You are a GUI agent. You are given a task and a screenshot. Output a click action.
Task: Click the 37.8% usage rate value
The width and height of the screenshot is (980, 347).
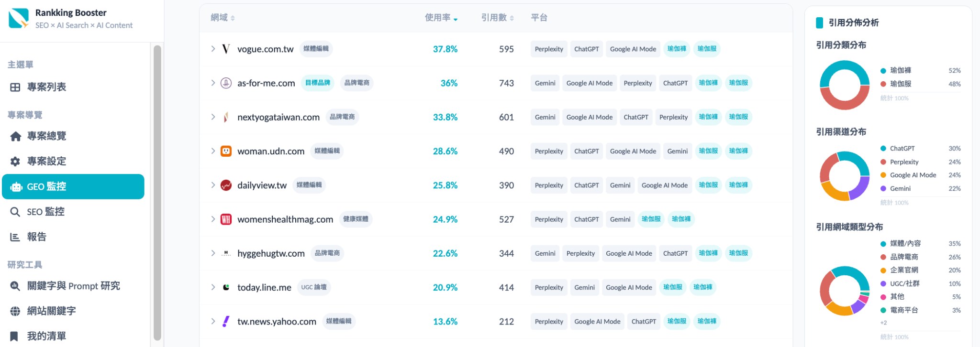click(x=445, y=49)
